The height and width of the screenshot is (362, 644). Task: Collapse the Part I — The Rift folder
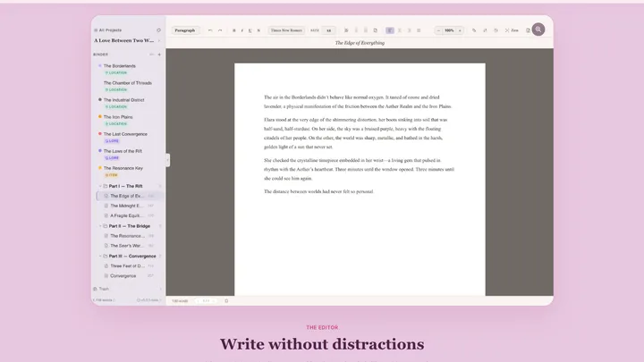point(100,185)
